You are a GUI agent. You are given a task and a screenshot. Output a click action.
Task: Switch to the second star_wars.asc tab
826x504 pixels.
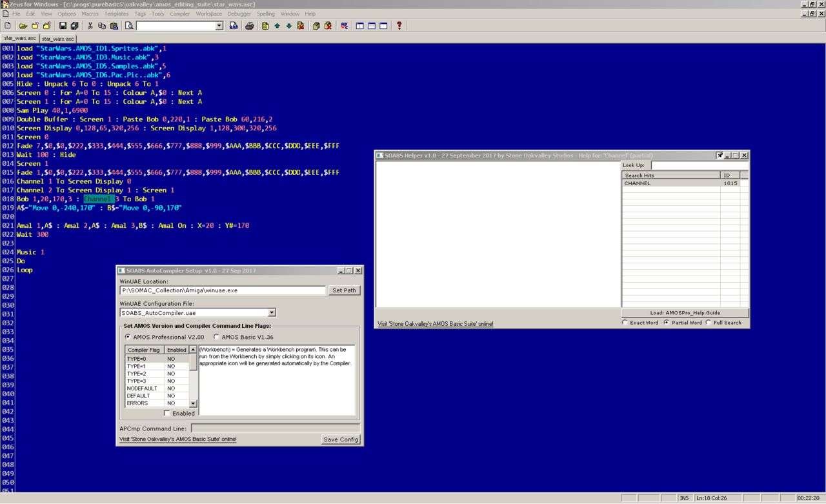58,39
